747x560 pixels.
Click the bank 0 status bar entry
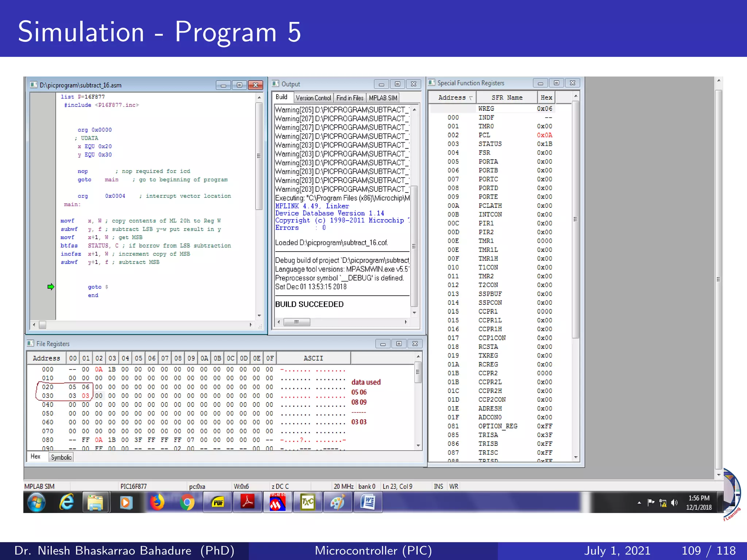(x=367, y=486)
